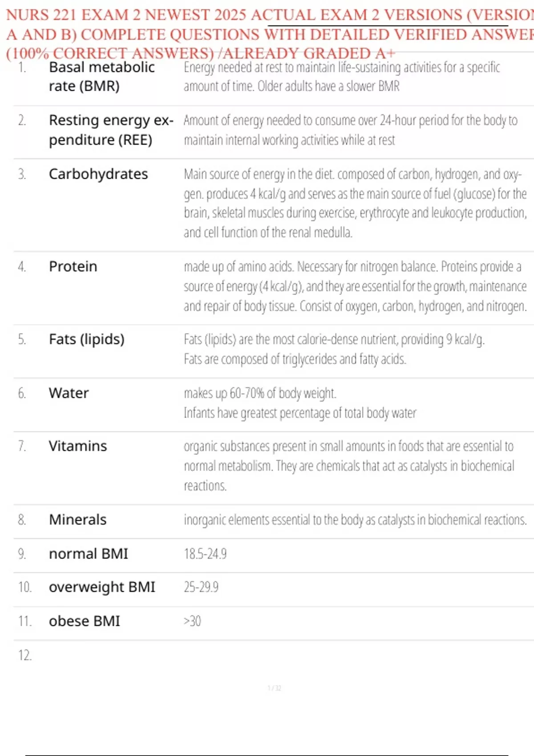Click the definition mentioning 9 kcal/g
The width and height of the screenshot is (534, 756).
coord(334,349)
